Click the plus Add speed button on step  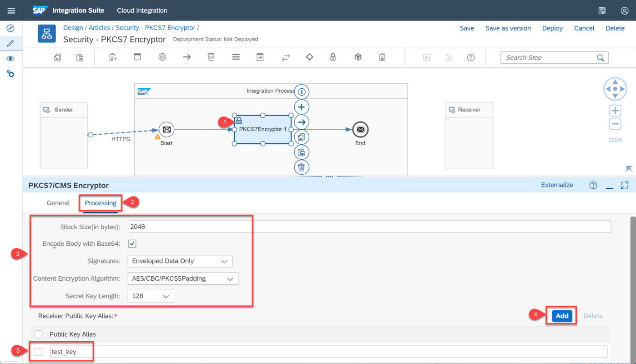click(x=301, y=107)
